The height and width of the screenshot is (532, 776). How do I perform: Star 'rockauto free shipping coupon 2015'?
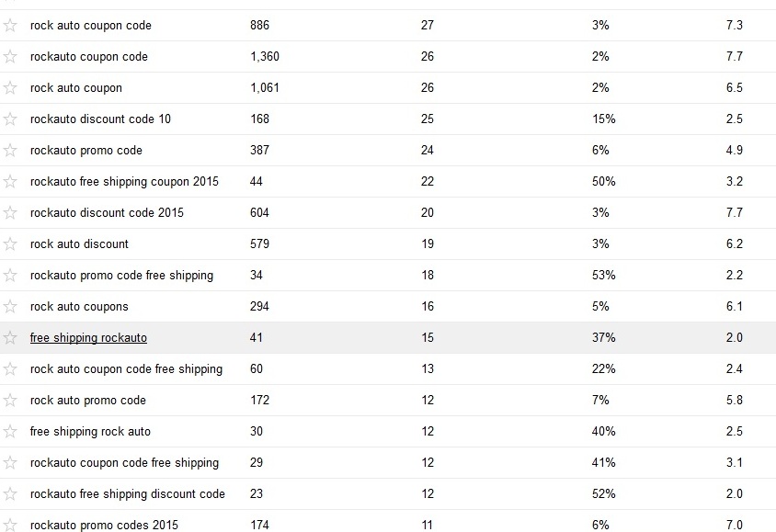coord(10,182)
